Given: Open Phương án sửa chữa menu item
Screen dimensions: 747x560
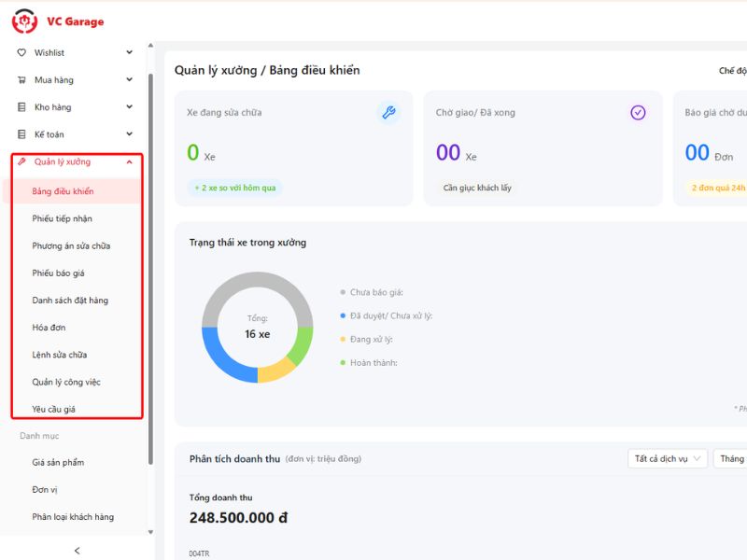Looking at the screenshot, I should (x=71, y=245).
